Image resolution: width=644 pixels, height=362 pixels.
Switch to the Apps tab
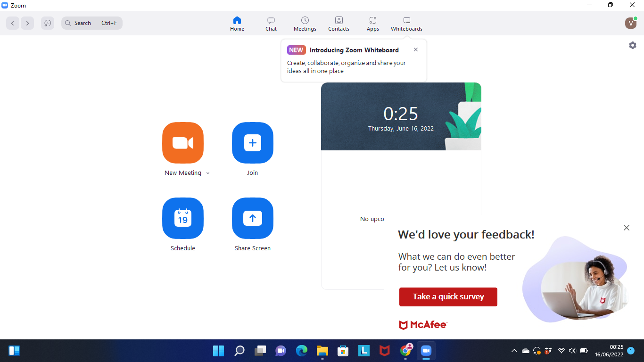pyautogui.click(x=373, y=24)
